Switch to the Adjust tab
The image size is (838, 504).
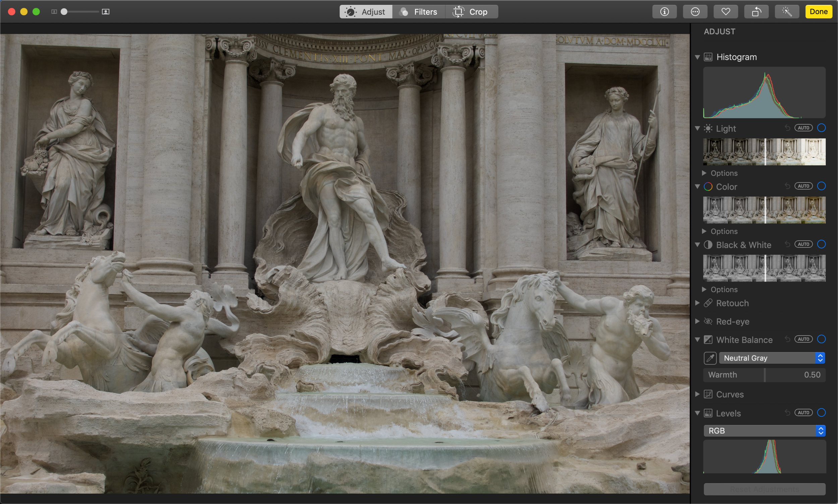click(366, 12)
